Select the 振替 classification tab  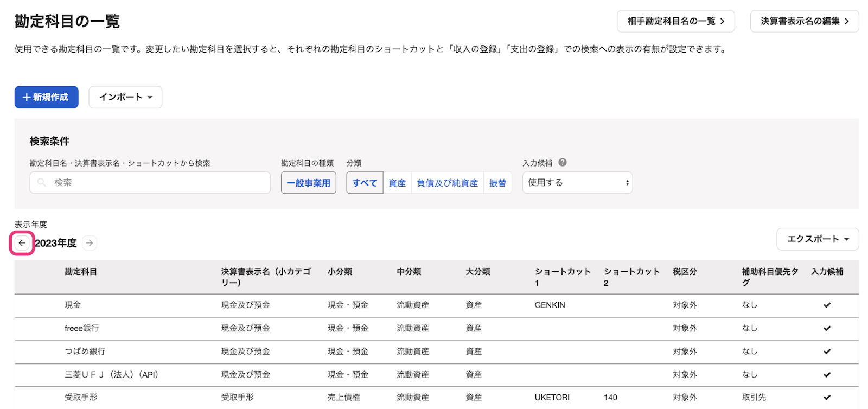(497, 183)
